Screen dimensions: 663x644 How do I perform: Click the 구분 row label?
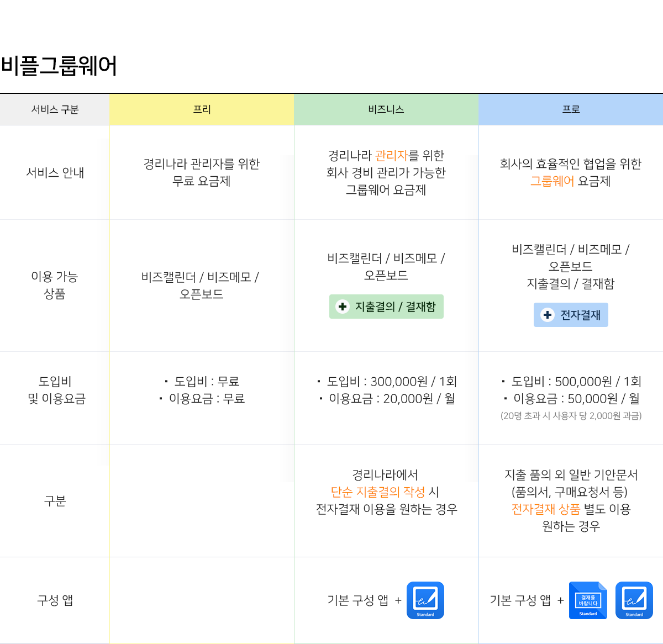click(55, 501)
